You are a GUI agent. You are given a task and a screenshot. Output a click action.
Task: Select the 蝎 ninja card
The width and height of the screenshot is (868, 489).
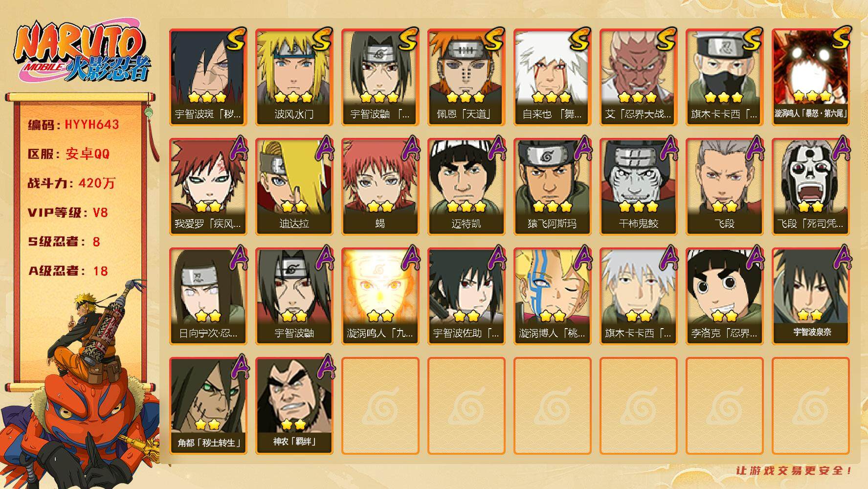click(x=380, y=187)
